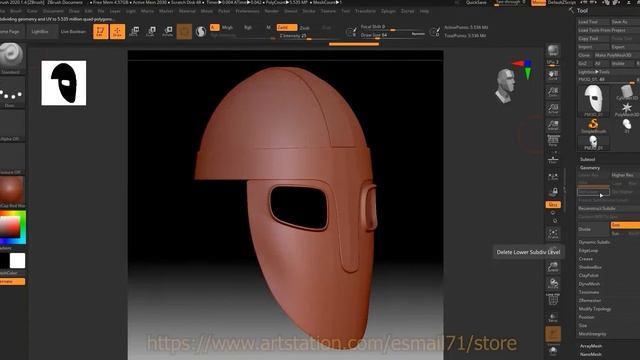Expand ZRemesher options
This screenshot has height=360, width=640.
[x=590, y=300]
